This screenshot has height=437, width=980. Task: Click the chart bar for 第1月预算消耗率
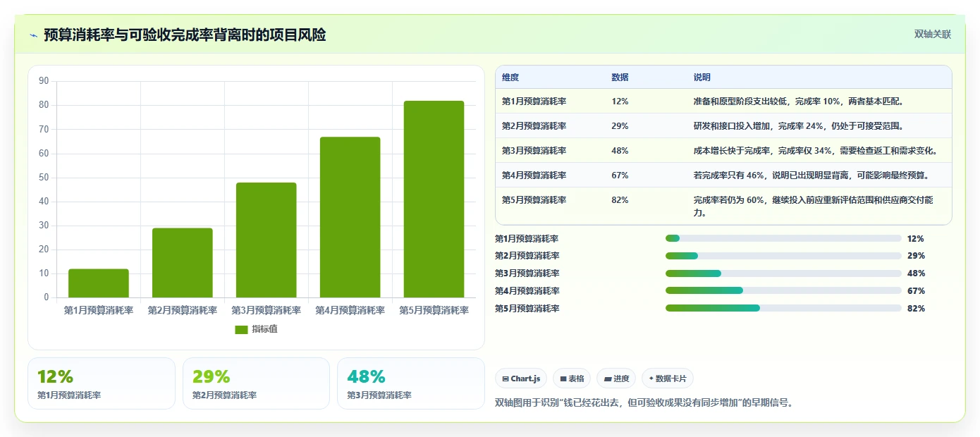pyautogui.click(x=99, y=283)
